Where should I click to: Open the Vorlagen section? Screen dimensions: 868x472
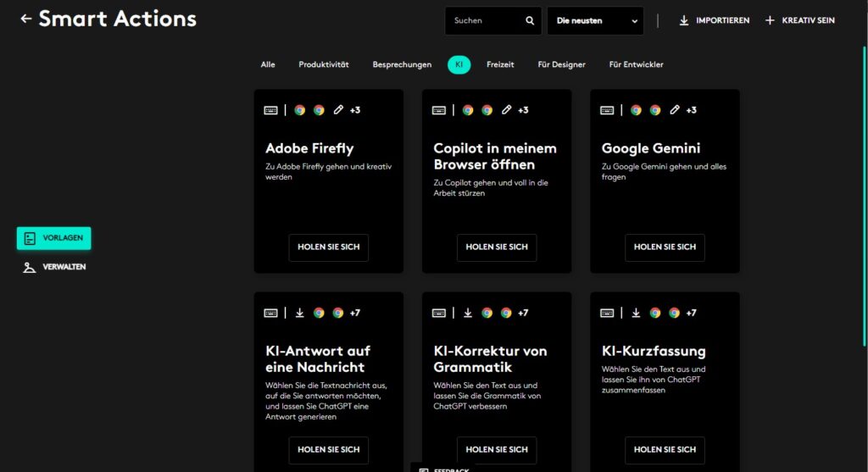(x=53, y=238)
